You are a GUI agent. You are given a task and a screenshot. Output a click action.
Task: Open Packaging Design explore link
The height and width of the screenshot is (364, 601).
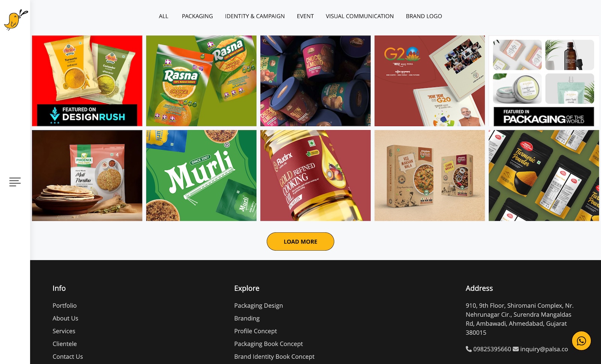click(258, 305)
